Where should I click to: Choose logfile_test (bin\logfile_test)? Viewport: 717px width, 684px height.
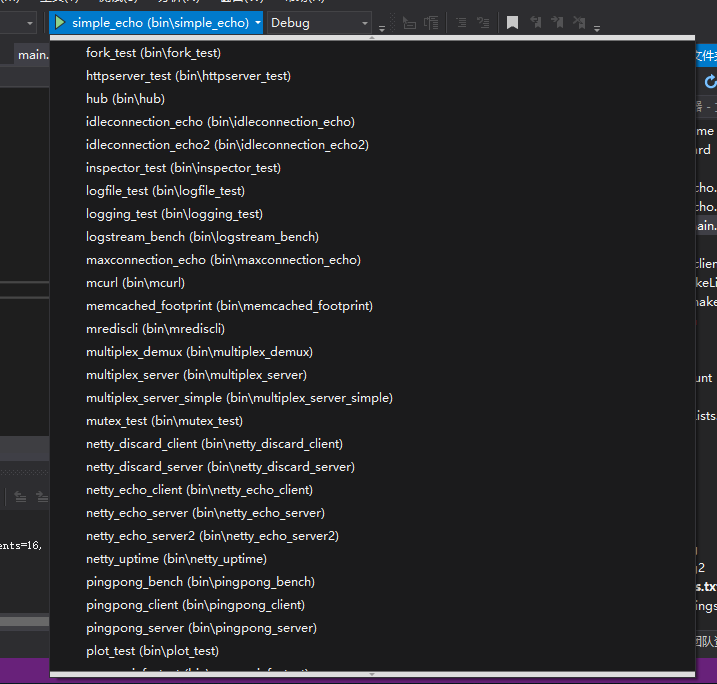[x=372, y=191]
